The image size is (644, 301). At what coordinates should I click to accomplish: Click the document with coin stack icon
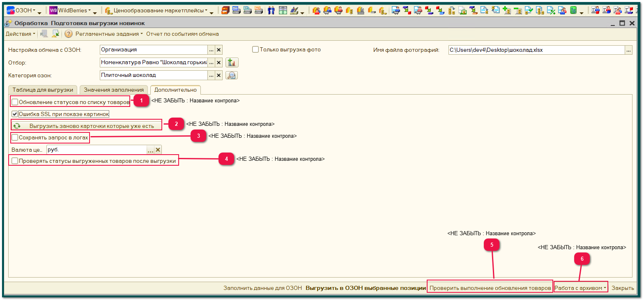(540, 11)
